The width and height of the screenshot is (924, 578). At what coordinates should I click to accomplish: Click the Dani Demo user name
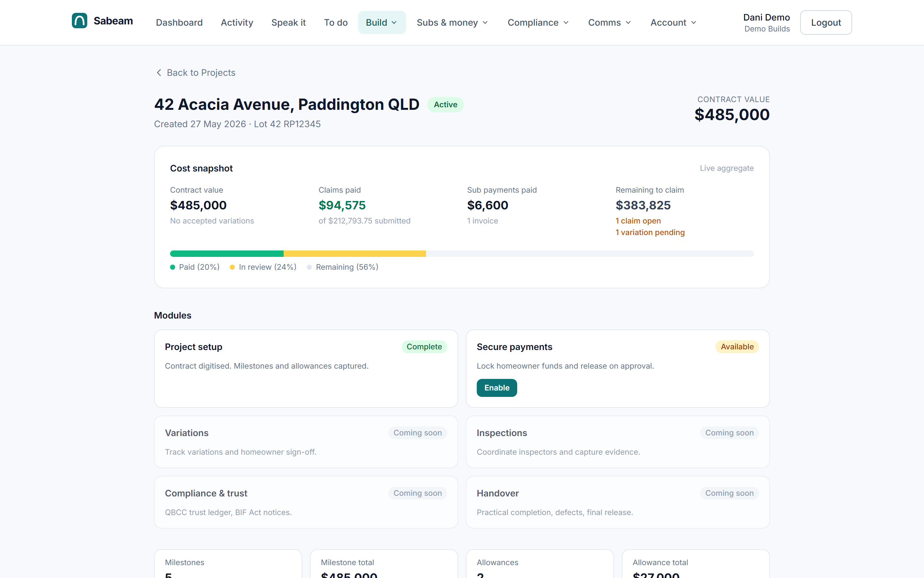[766, 17]
